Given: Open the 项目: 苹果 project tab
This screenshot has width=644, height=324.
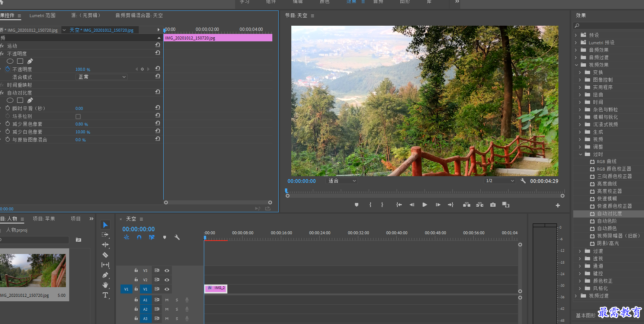Looking at the screenshot, I should (x=44, y=219).
